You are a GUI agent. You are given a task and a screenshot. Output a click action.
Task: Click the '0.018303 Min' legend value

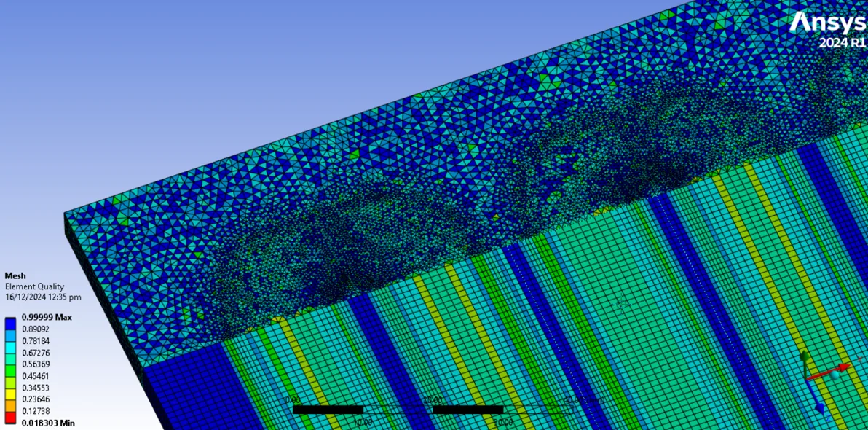[x=48, y=423]
